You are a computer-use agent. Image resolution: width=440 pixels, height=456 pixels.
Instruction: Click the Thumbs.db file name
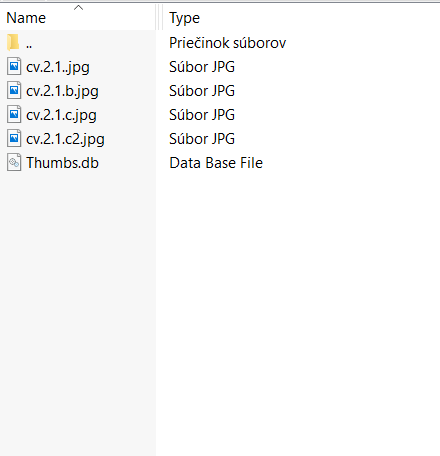[x=62, y=163]
